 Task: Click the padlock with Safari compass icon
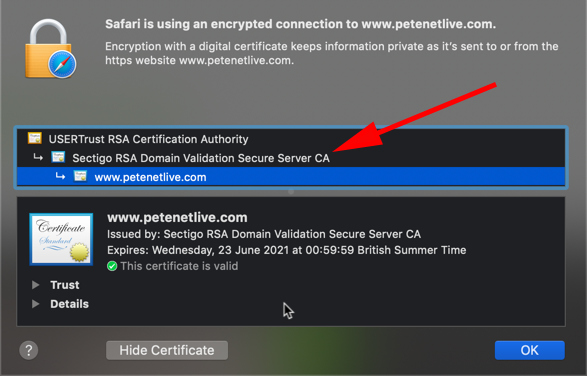[x=51, y=49]
